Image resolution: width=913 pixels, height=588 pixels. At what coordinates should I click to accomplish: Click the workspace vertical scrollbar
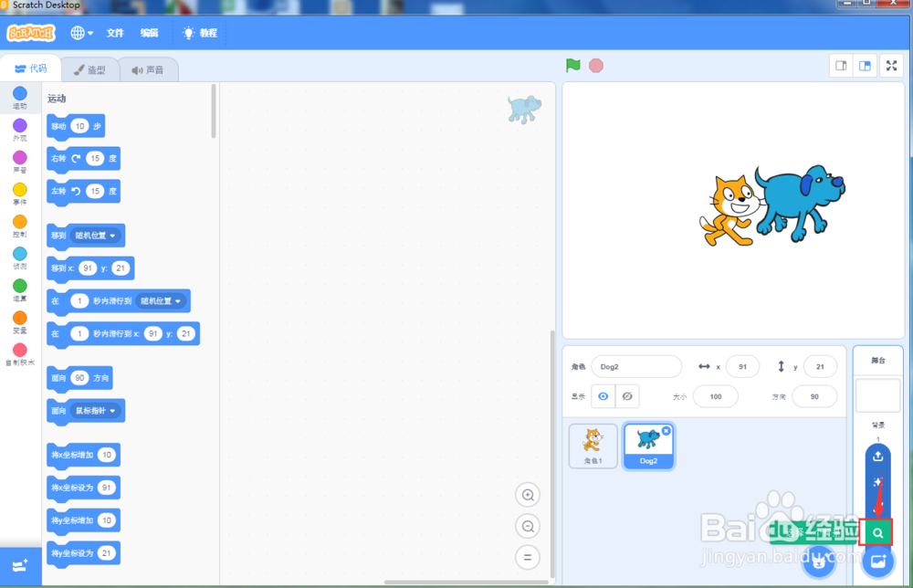pos(552,454)
